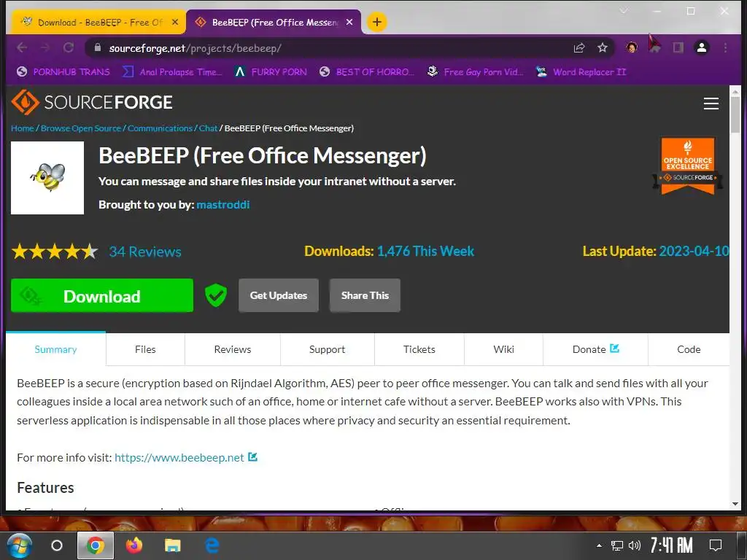Click the browser forward arrow

[x=44, y=47]
